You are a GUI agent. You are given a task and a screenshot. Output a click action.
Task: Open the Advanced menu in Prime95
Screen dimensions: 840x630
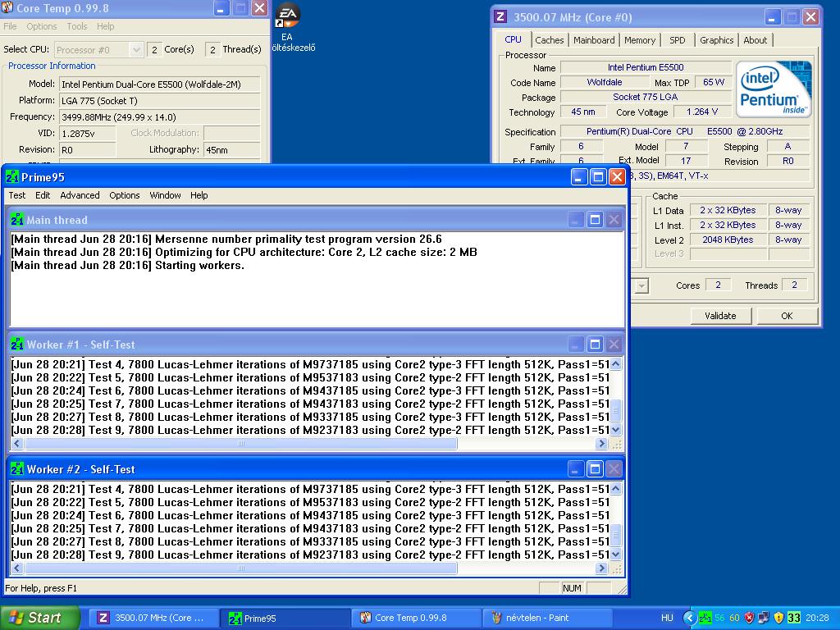coord(80,195)
